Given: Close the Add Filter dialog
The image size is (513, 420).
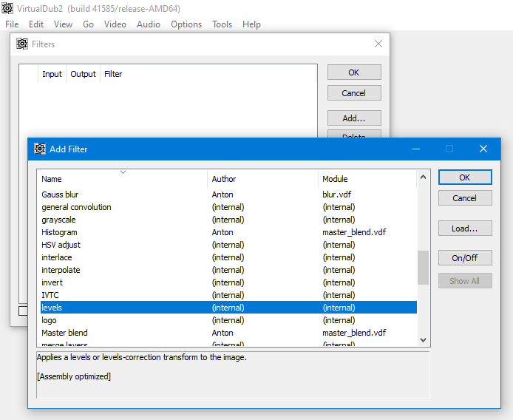Looking at the screenshot, I should pos(483,149).
